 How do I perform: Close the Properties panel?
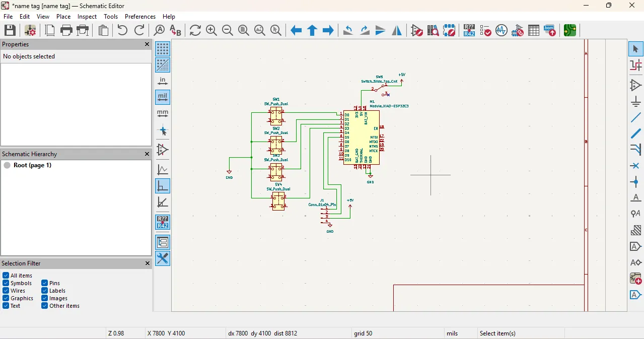click(147, 44)
